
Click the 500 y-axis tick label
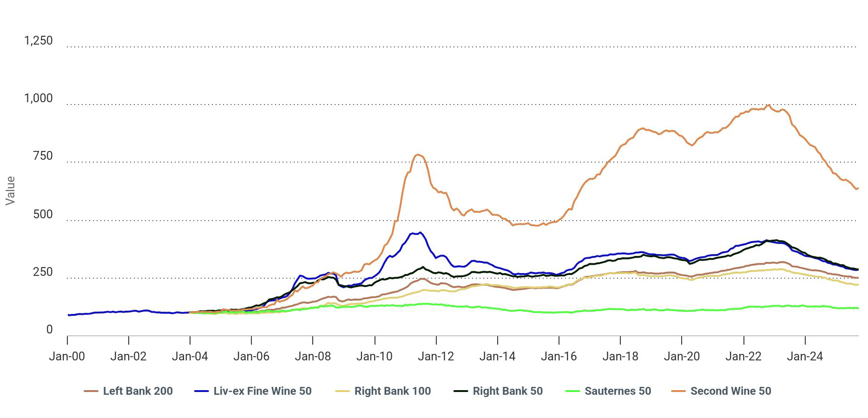[x=43, y=214]
